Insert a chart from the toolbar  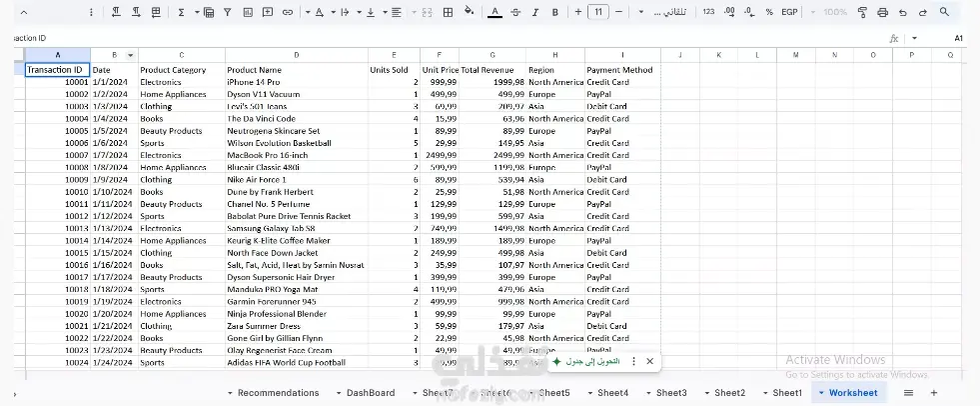tap(248, 12)
